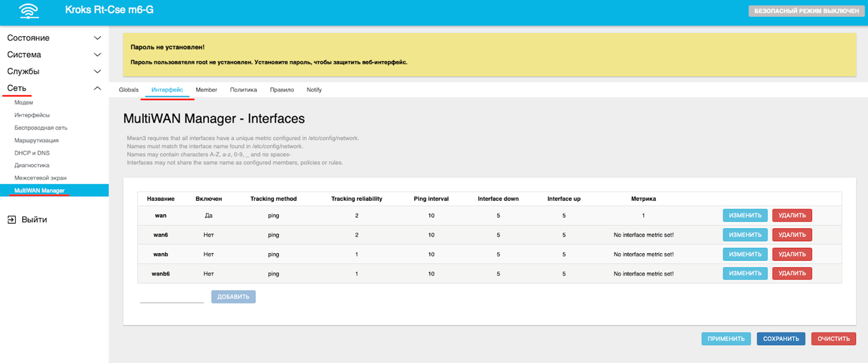
Task: Open the Диагностика page
Action: pos(32,165)
